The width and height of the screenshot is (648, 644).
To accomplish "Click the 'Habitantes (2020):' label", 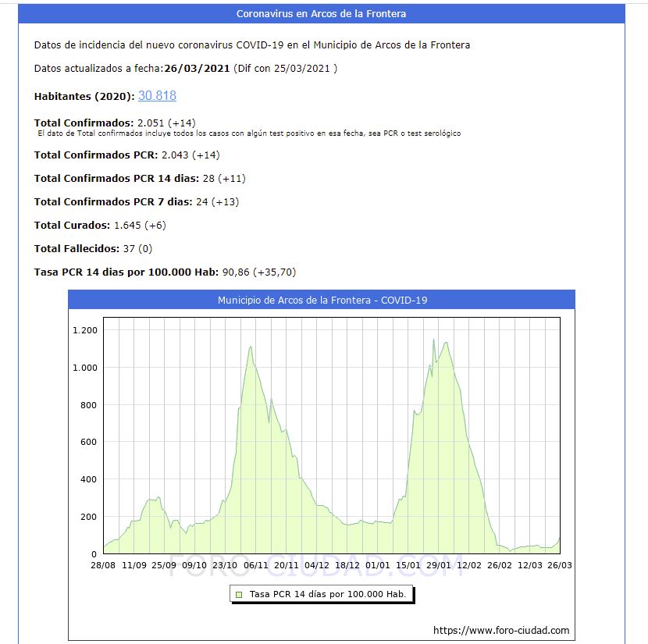I will pos(84,96).
